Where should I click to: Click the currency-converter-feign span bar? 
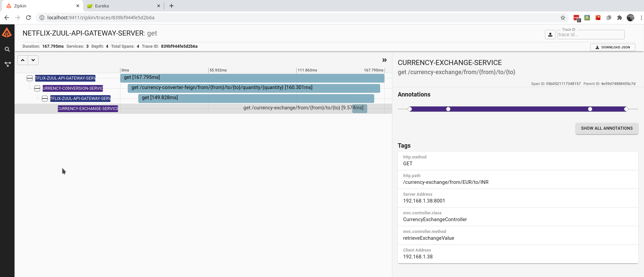pos(254,88)
